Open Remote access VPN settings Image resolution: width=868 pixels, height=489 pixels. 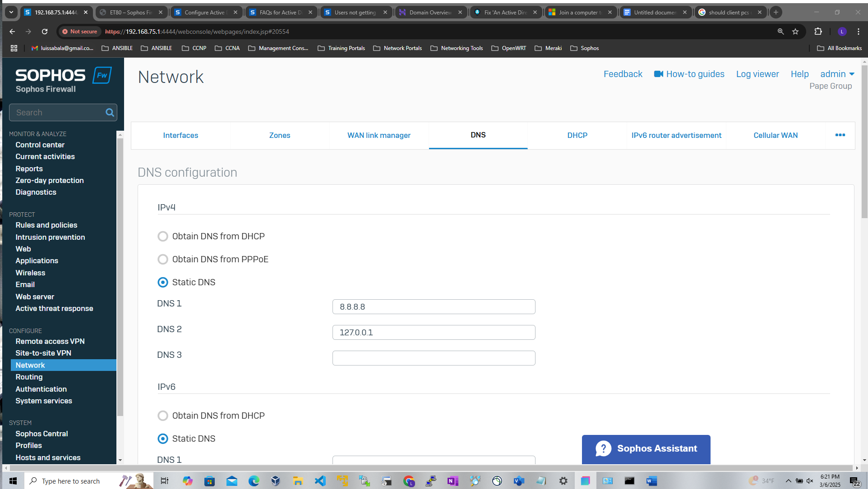tap(50, 342)
